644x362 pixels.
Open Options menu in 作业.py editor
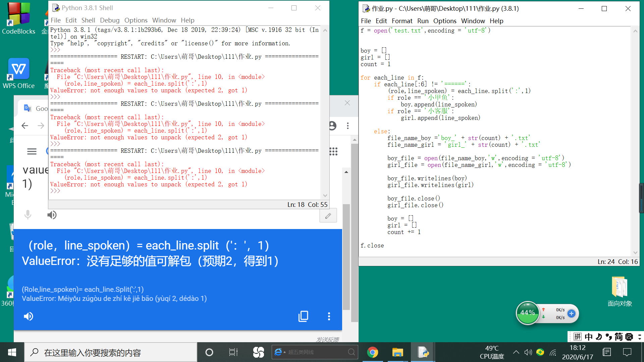point(445,21)
